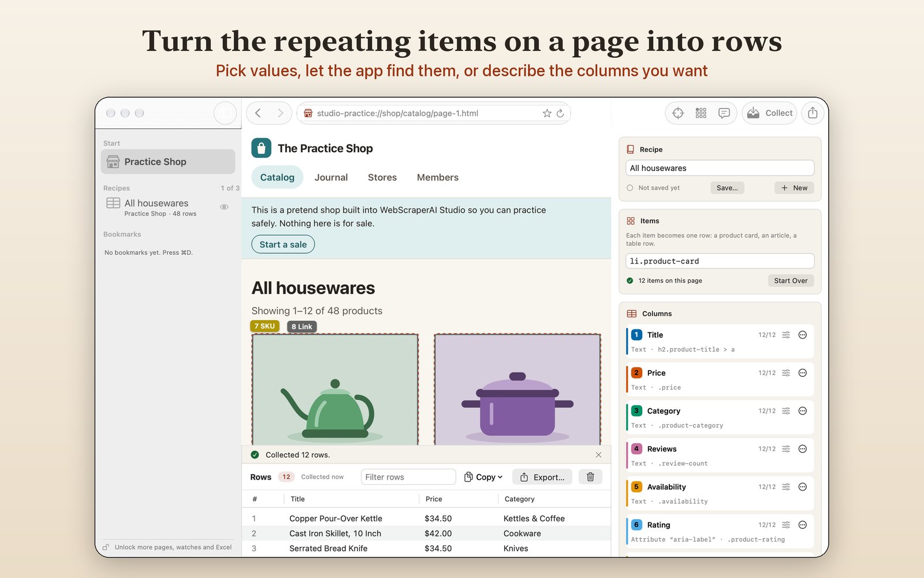Open Title column settings sliders

point(786,335)
